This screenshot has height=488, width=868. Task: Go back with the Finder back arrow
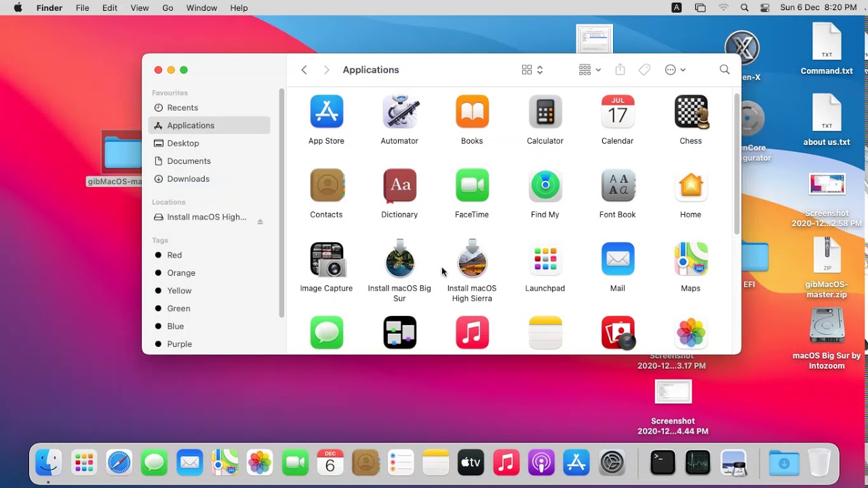304,70
